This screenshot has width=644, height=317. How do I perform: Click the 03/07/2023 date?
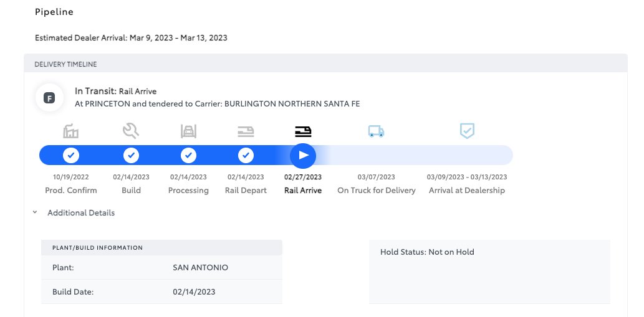tap(376, 177)
